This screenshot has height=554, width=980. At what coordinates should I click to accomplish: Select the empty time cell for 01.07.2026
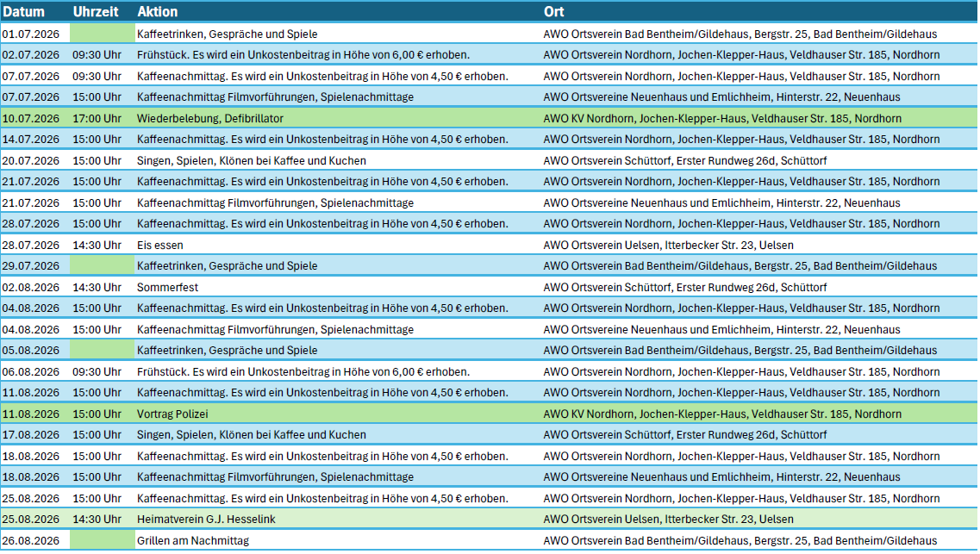click(101, 34)
